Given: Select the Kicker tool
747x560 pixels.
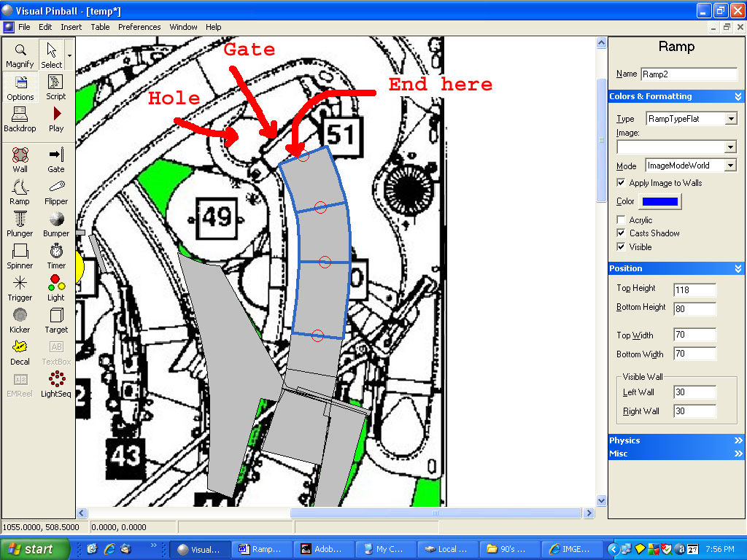Looking at the screenshot, I should click(20, 320).
